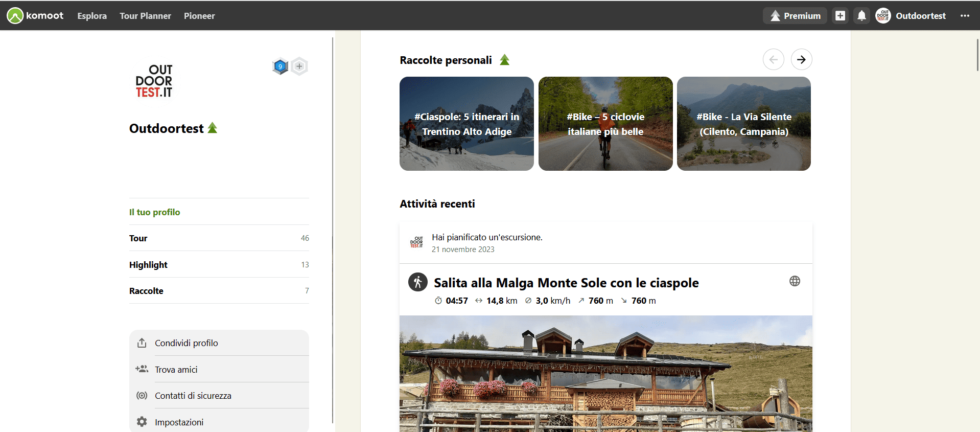Open Raccolte section in sidebar

tap(219, 291)
